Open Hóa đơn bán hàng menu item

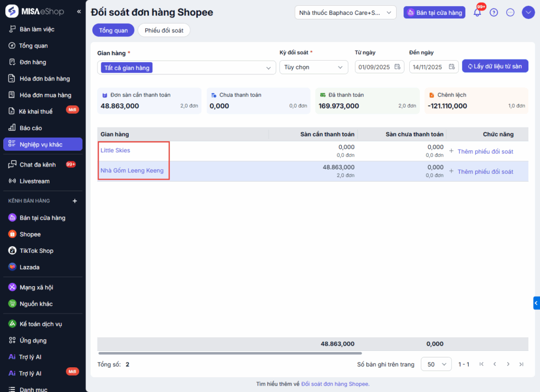pyautogui.click(x=43, y=79)
